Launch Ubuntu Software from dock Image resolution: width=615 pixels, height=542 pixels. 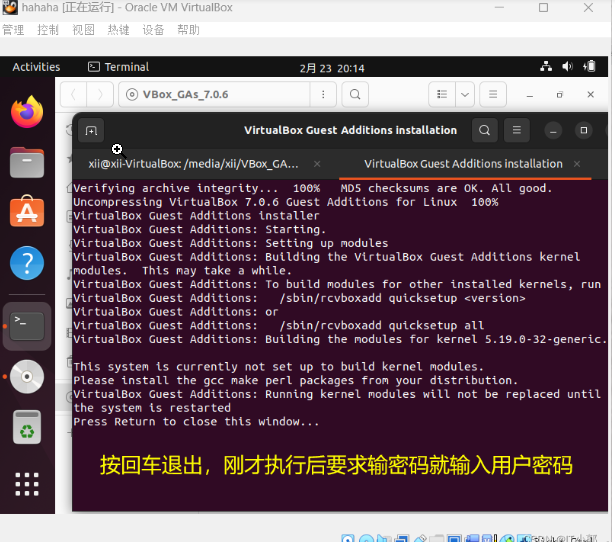pyautogui.click(x=27, y=213)
